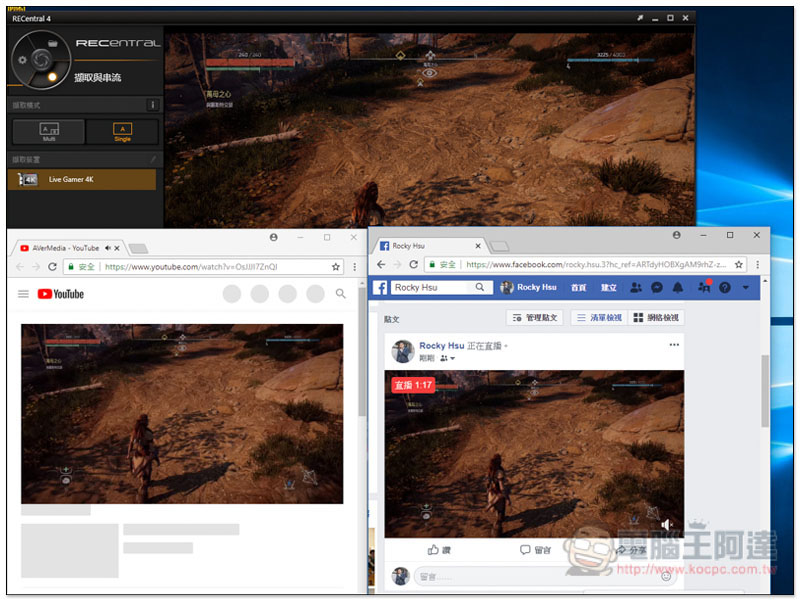The height and width of the screenshot is (602, 800).
Task: Edit capture device pencil icon
Action: [153, 159]
